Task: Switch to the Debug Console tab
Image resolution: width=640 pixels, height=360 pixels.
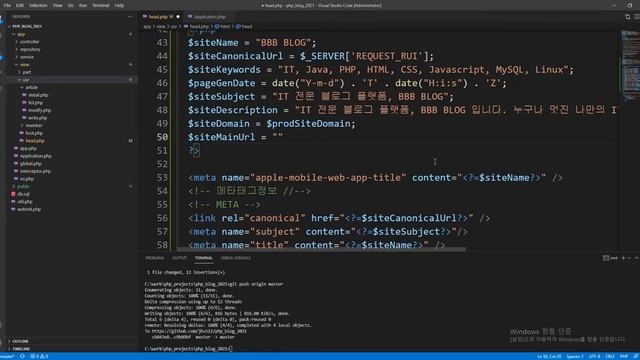Action: (x=236, y=258)
